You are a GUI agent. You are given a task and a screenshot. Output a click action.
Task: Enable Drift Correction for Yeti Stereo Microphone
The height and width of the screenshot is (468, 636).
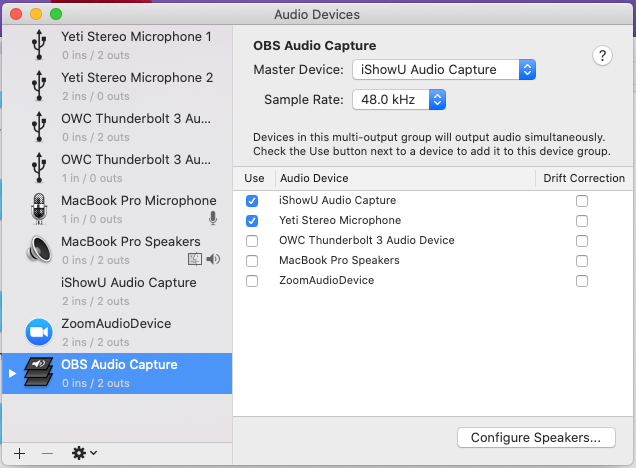pyautogui.click(x=582, y=221)
